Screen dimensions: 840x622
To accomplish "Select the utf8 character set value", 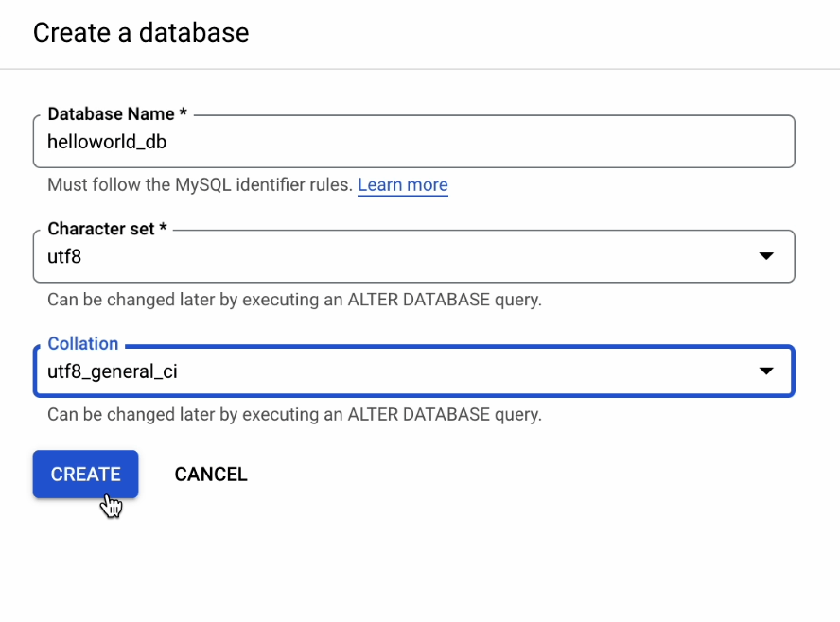I will click(x=65, y=256).
